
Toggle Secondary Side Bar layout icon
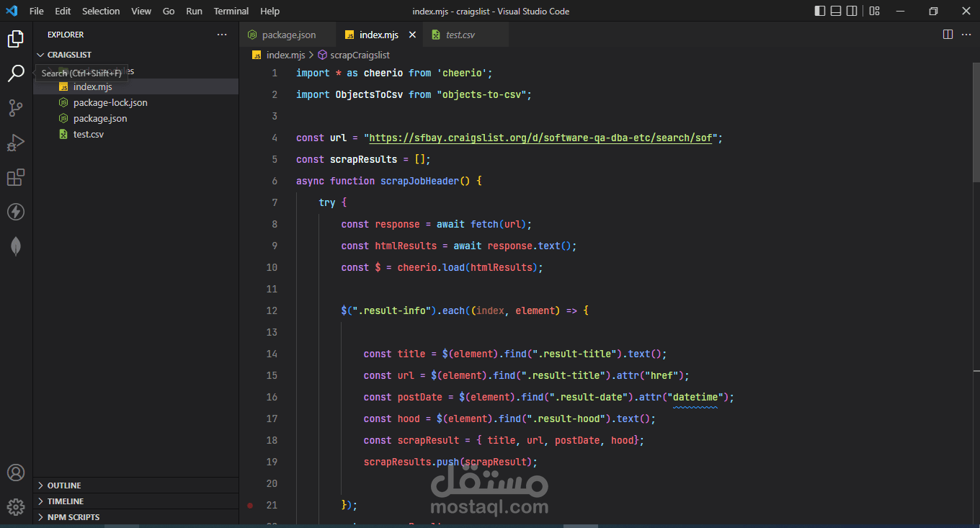pyautogui.click(x=852, y=11)
